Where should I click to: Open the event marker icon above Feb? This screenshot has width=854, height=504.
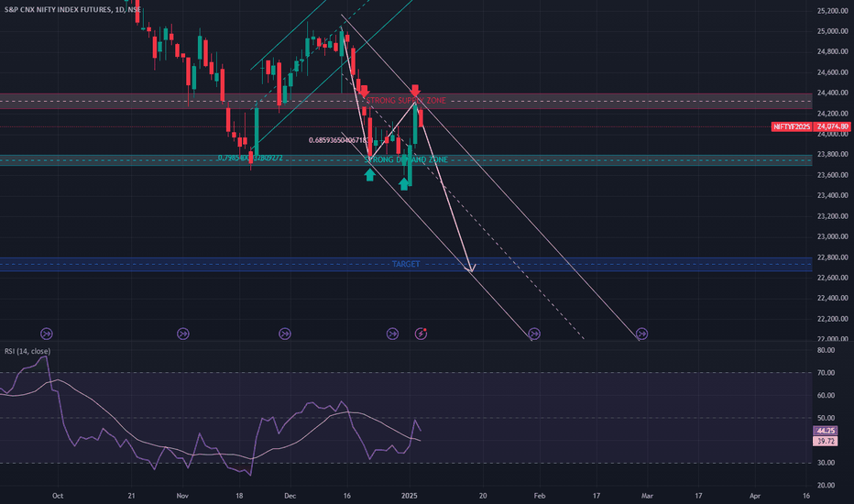pyautogui.click(x=534, y=334)
